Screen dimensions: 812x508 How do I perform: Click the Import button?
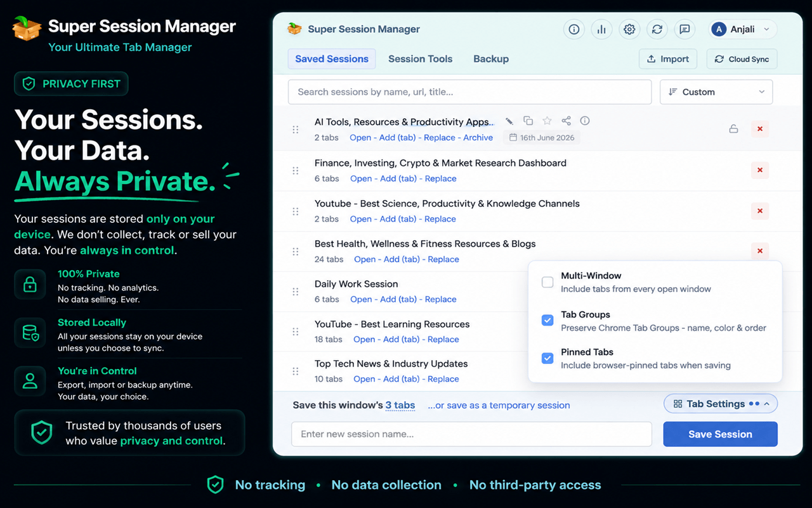click(668, 59)
